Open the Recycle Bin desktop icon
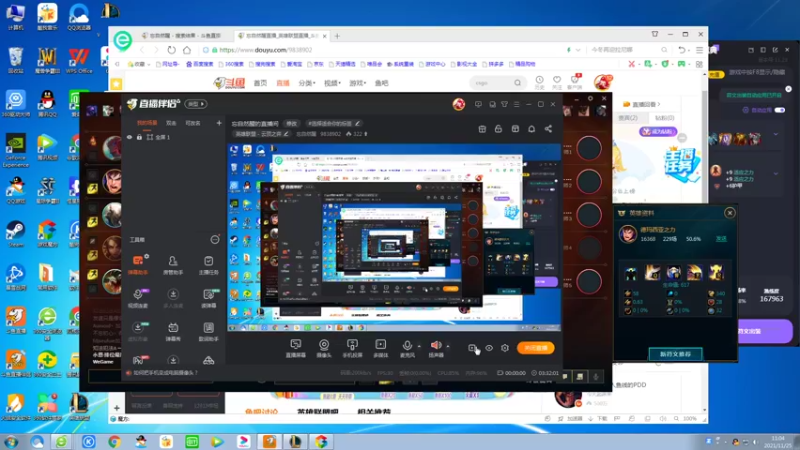This screenshot has width=800, height=450. coord(16,60)
